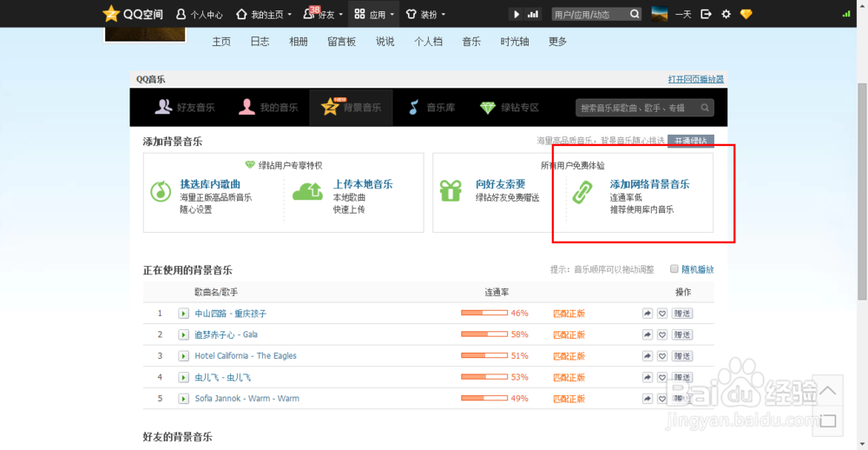
Task: Click the username 一天 in the top bar
Action: tap(684, 15)
